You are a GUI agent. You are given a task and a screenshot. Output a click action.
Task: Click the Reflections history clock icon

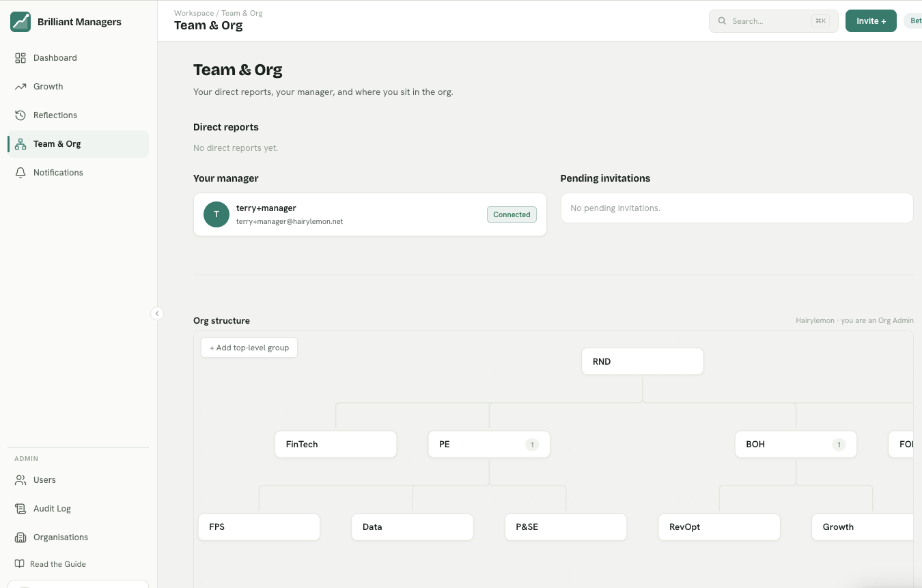coord(20,115)
